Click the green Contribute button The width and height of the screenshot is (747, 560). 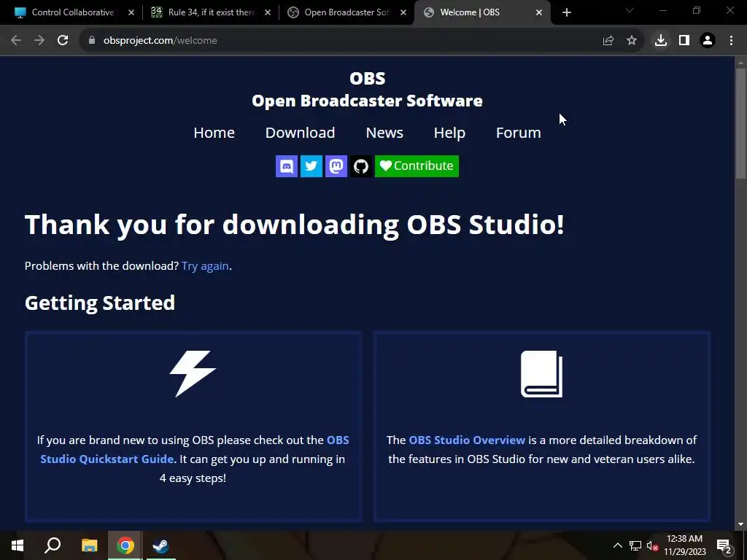point(417,166)
